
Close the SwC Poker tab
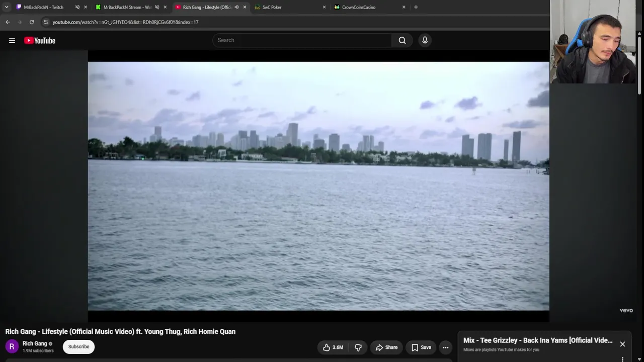coord(324,8)
